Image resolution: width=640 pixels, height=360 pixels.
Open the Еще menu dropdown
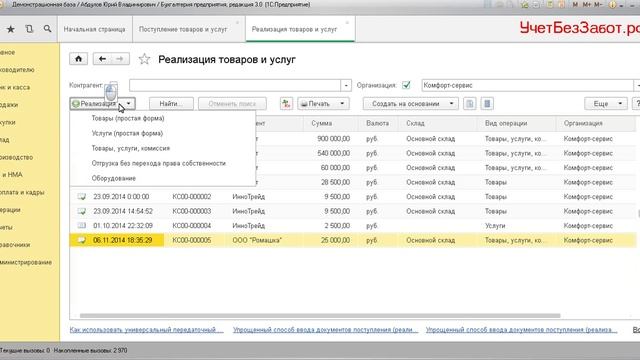click(606, 104)
